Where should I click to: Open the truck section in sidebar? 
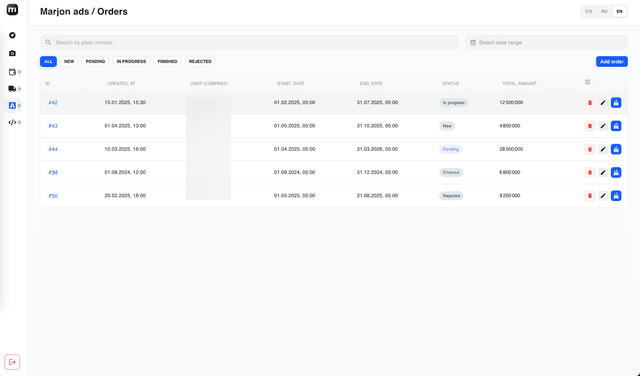[12, 89]
